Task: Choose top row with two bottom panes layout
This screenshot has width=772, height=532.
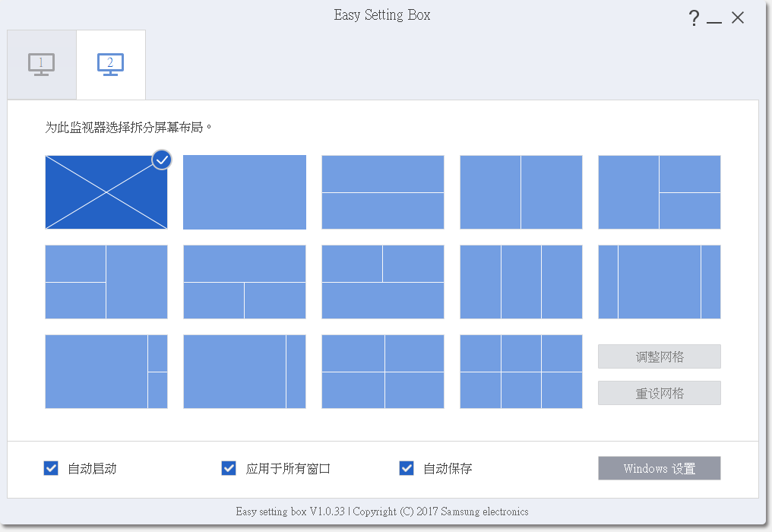Action: point(245,282)
